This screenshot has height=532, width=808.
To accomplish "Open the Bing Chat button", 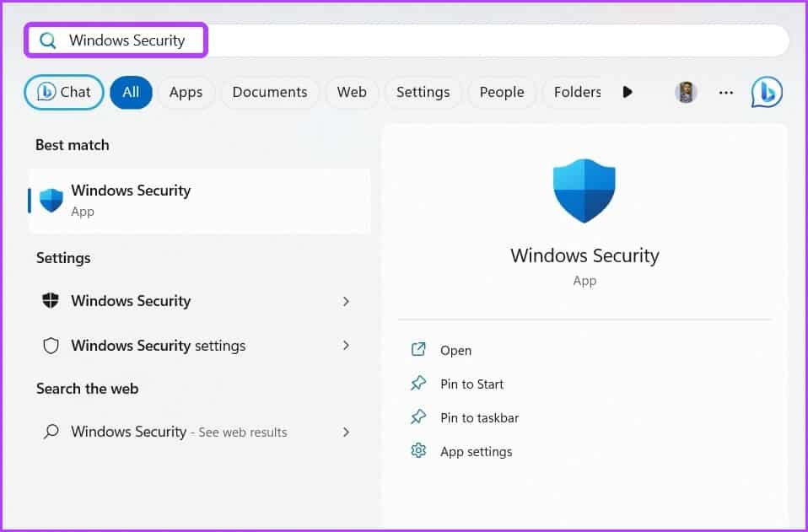I will coord(64,92).
